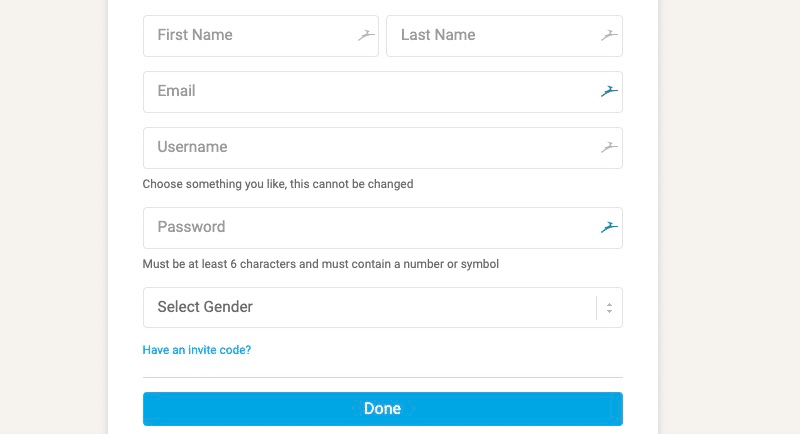
Task: Submit the form with Done button
Action: pyautogui.click(x=383, y=409)
